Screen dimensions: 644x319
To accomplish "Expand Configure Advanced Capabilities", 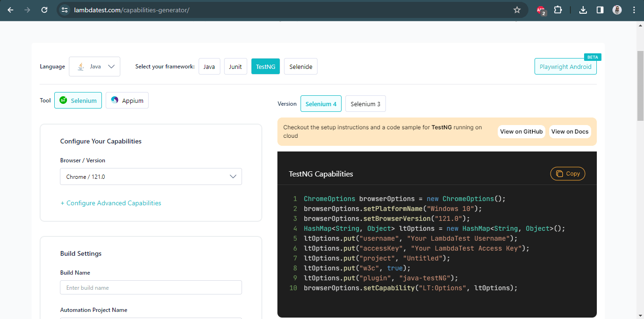I will tap(111, 203).
